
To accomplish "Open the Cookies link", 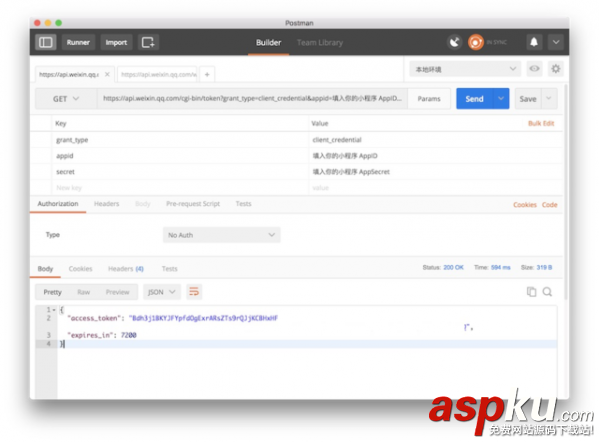I will coord(525,205).
